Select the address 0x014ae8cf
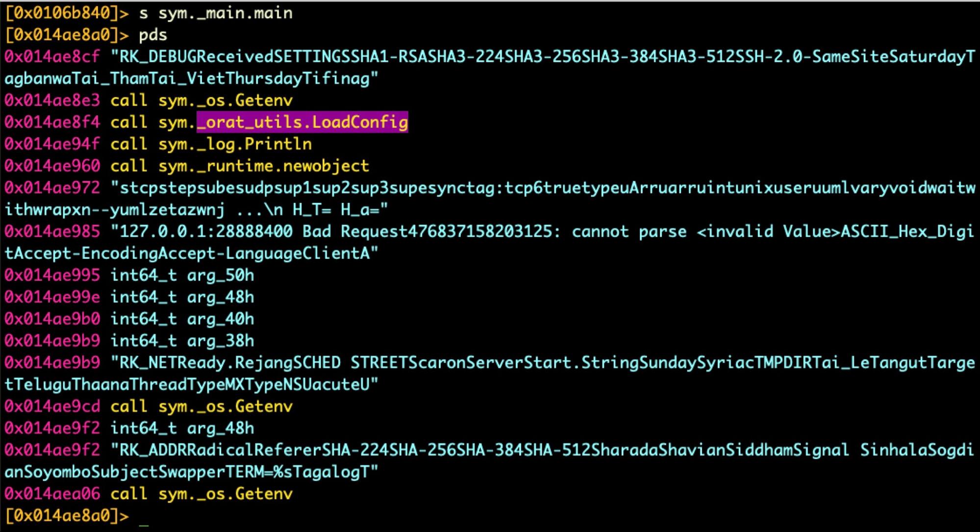The image size is (980, 532). [52, 57]
